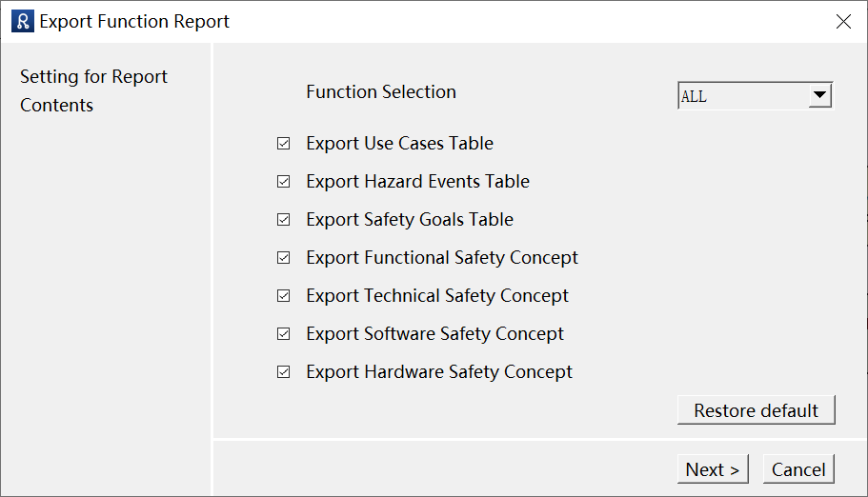Open the Function Selection dropdown arrow
The image size is (868, 497).
click(x=819, y=96)
